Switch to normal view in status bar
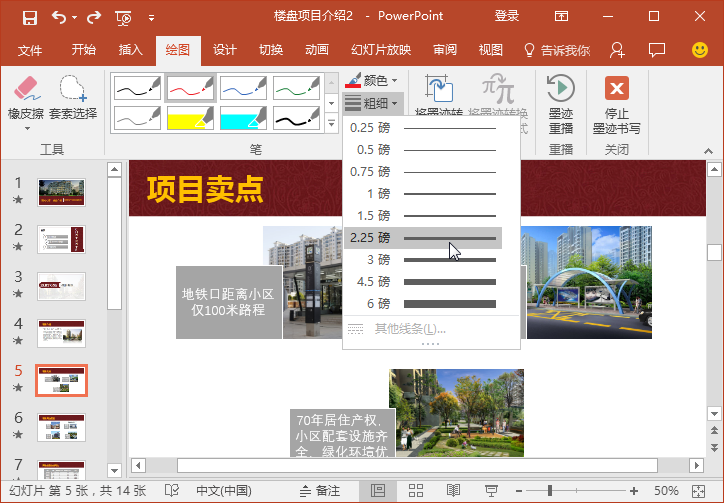The image size is (724, 503). [x=378, y=491]
